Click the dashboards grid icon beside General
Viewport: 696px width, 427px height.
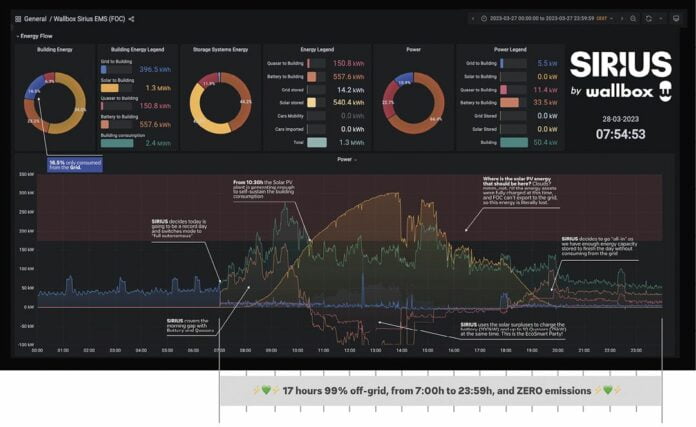[18, 18]
